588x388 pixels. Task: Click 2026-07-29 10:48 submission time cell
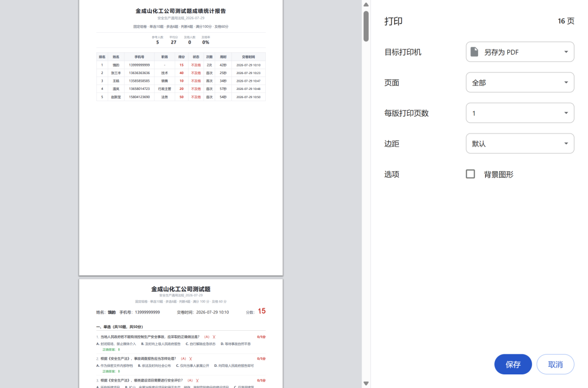coord(248,89)
